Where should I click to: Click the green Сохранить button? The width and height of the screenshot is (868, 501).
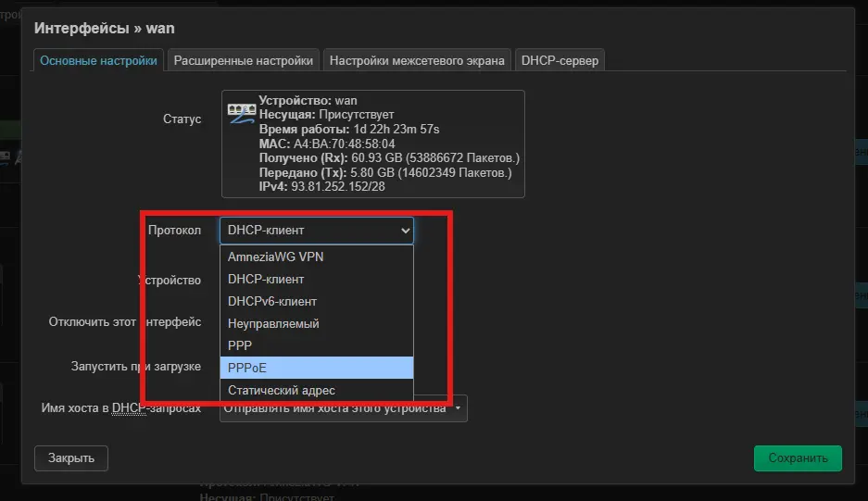pos(798,458)
